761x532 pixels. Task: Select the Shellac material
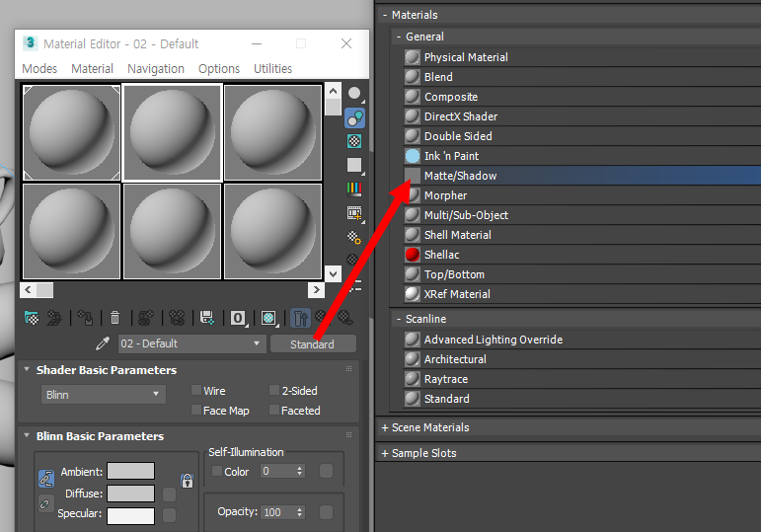click(581, 255)
